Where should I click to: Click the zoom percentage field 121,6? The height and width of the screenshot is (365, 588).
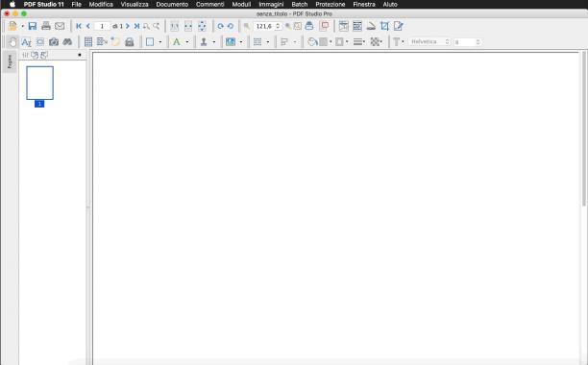coord(265,26)
